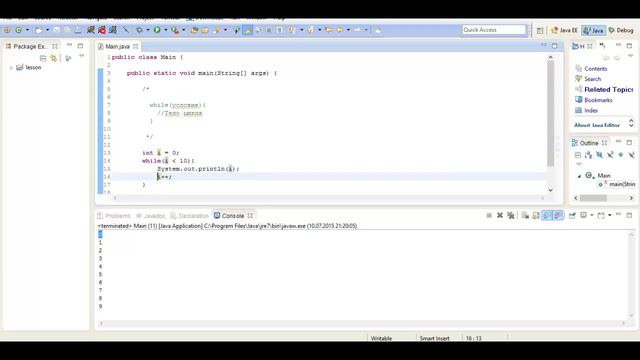Close the Main.java editor tab
Screen dimensions: 640x360
tap(136, 46)
